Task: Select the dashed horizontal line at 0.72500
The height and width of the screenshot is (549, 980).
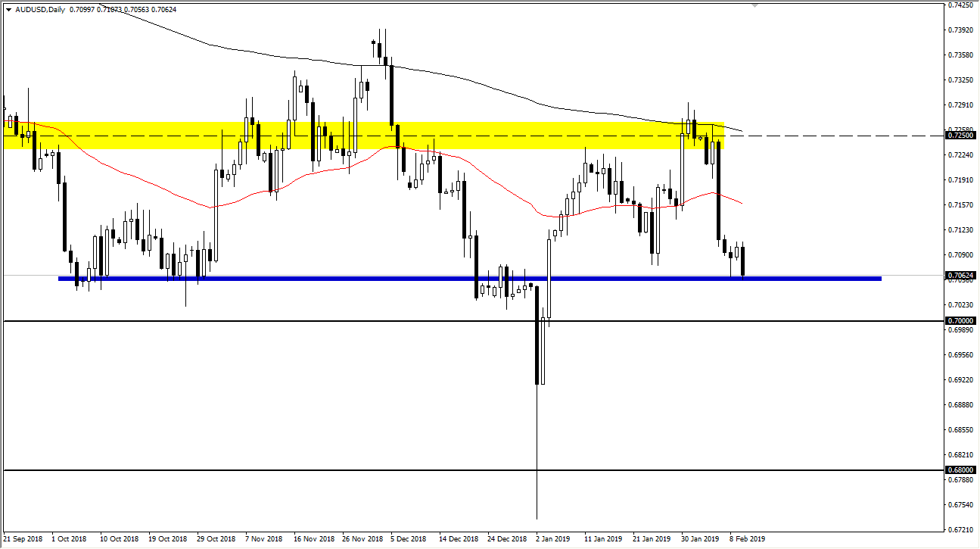Action: [x=832, y=134]
